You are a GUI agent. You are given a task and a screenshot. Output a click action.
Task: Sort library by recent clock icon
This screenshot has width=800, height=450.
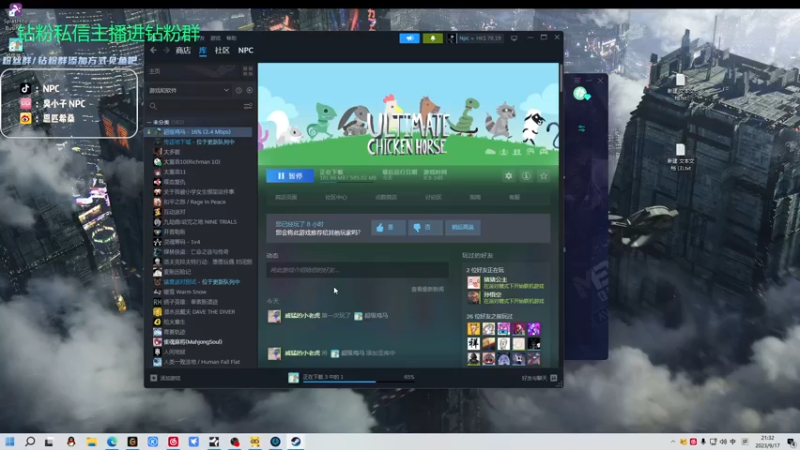coord(239,90)
